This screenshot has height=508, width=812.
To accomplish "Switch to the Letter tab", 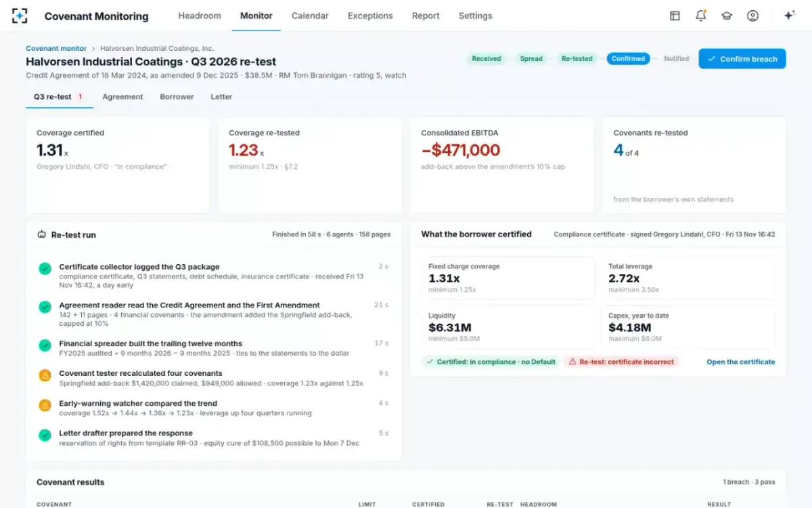I will (x=221, y=97).
